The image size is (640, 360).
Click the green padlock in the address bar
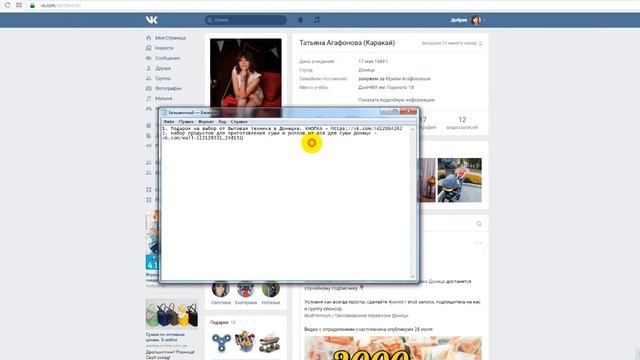click(32, 5)
